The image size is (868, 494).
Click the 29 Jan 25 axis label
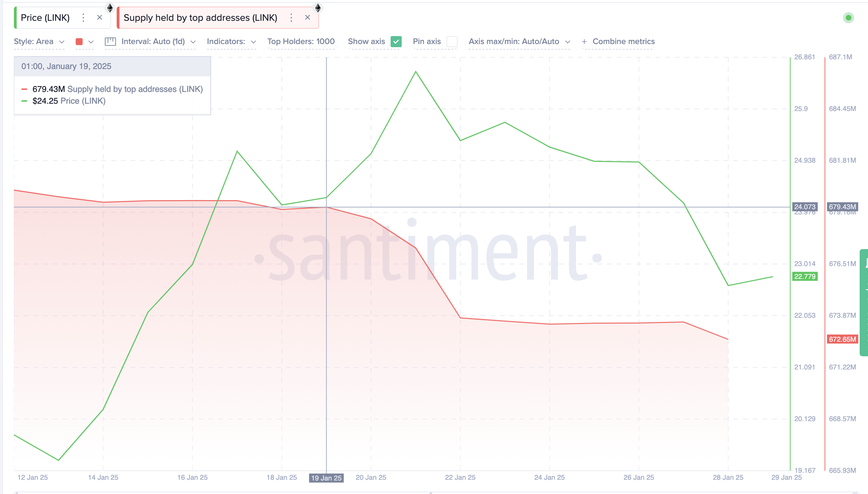click(x=786, y=477)
